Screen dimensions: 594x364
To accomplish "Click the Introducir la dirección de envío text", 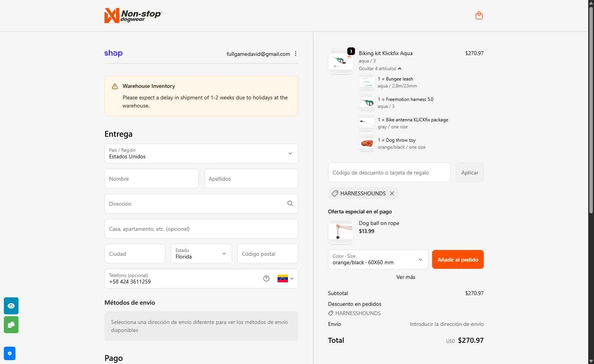I will (x=447, y=324).
